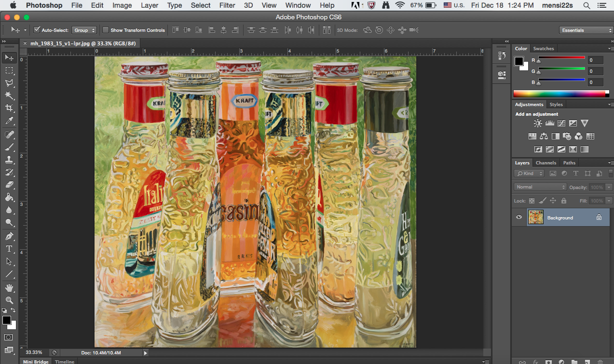Open the layer filter Kind dropdown
The image size is (614, 364).
(529, 174)
